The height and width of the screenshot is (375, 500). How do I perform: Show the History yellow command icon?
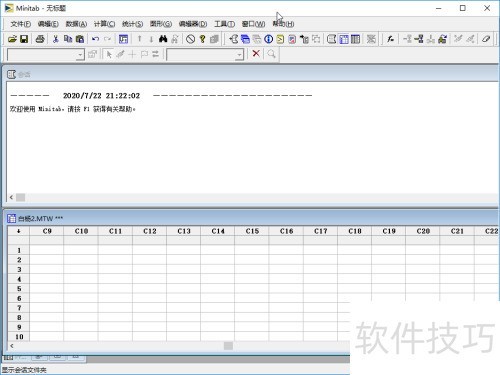[280, 39]
